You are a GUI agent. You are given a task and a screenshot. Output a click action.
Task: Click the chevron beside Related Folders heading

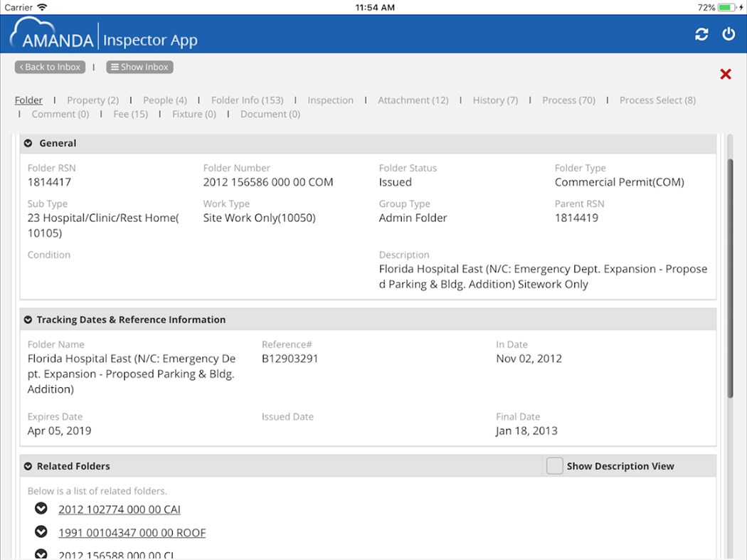pos(27,466)
